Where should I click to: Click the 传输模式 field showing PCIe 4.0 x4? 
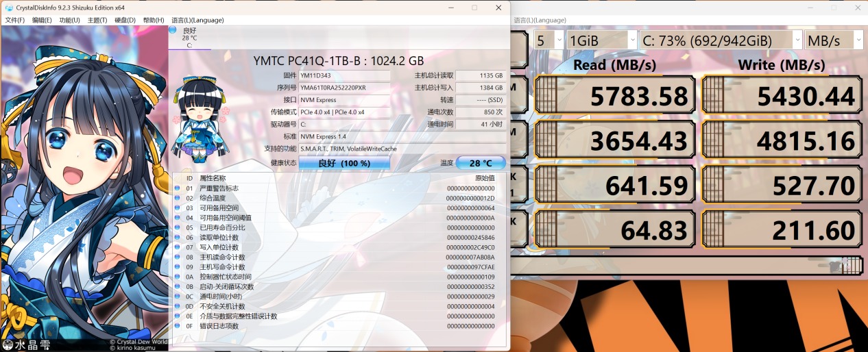(x=344, y=112)
